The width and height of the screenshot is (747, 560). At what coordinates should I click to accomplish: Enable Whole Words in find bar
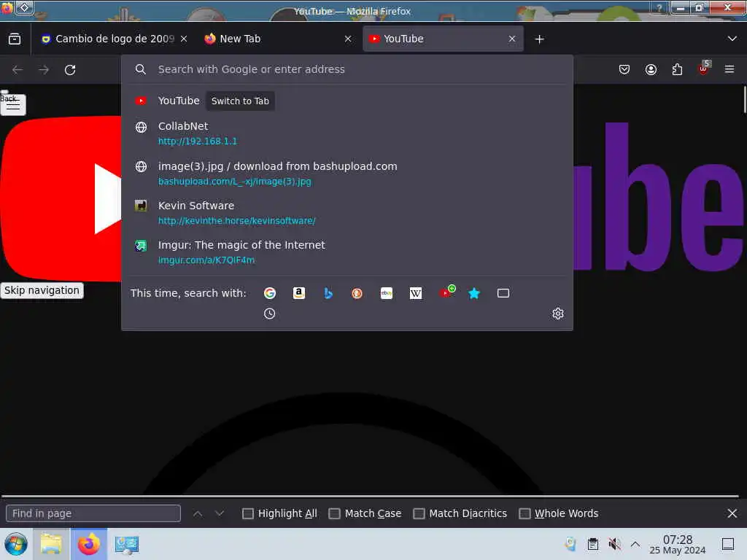[559, 513]
